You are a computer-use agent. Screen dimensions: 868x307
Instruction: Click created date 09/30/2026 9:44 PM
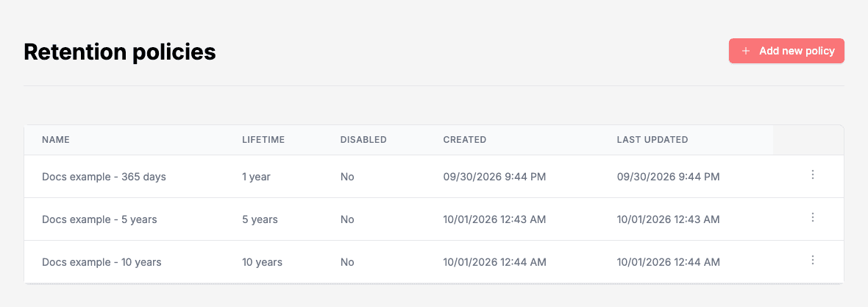tap(495, 177)
